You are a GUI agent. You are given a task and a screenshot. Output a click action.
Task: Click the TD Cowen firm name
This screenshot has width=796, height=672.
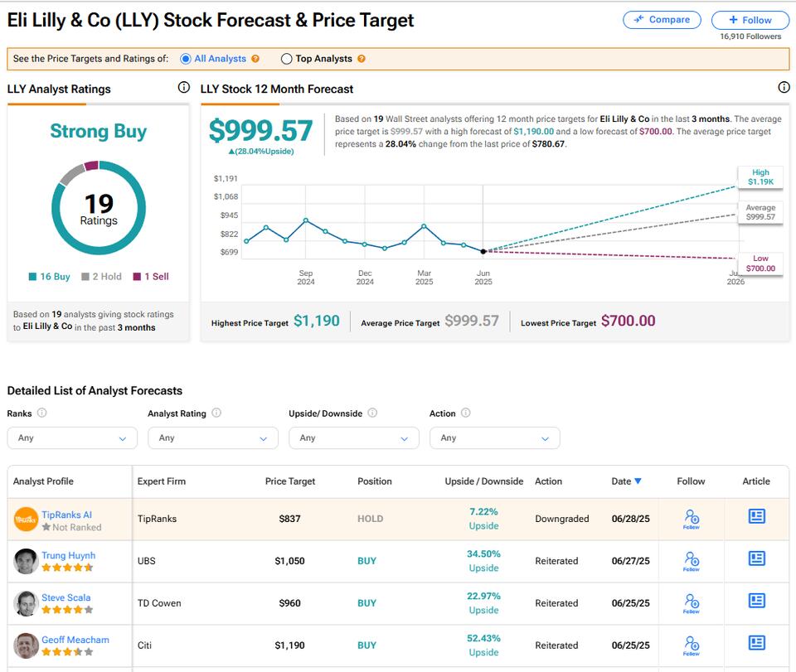tap(159, 603)
